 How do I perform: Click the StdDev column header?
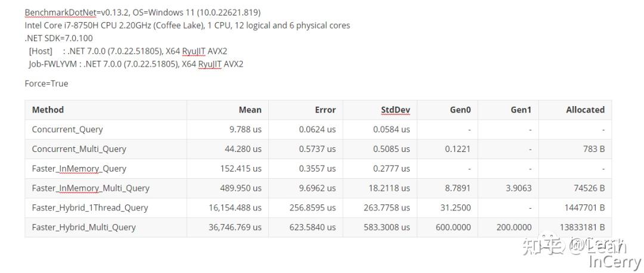pos(395,110)
